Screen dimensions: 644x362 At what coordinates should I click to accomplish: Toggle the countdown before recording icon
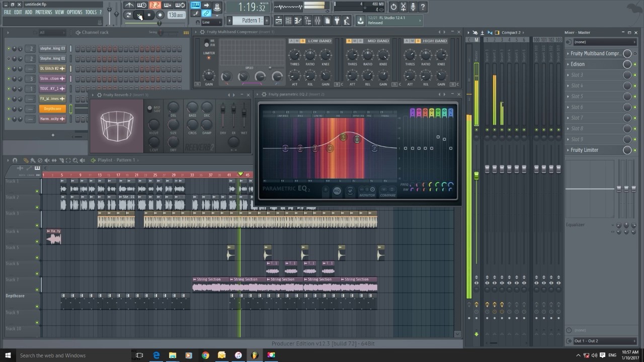154,5
